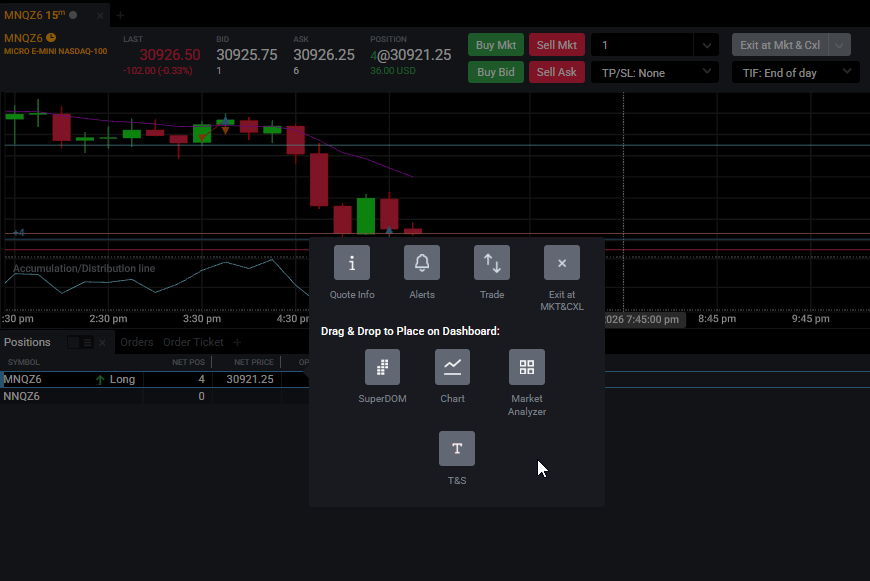Select the Positions tab

[x=27, y=342]
